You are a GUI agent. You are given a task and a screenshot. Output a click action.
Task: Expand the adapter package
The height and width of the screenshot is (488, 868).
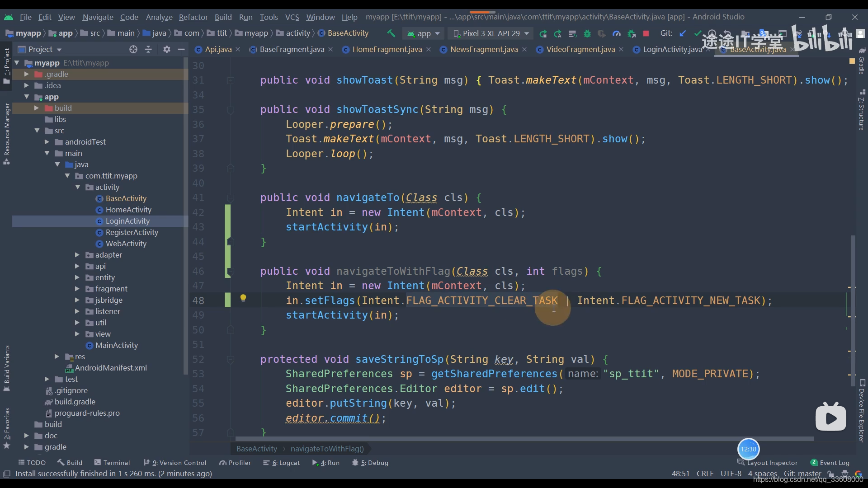tap(77, 255)
